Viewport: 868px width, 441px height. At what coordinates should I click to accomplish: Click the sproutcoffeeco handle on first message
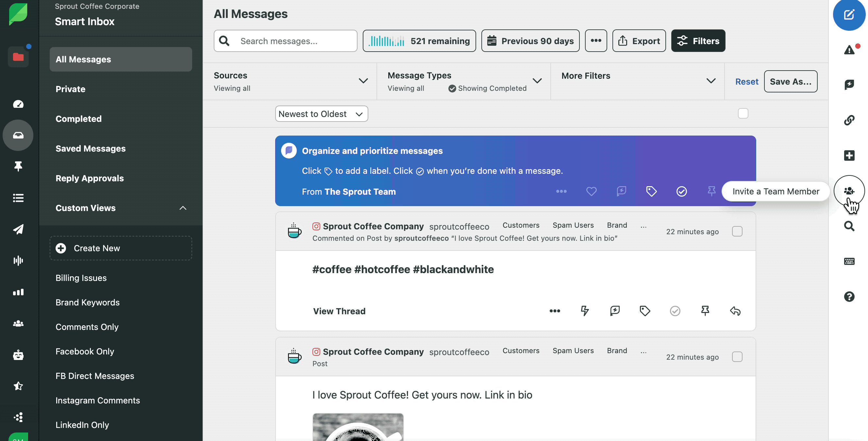[459, 226]
